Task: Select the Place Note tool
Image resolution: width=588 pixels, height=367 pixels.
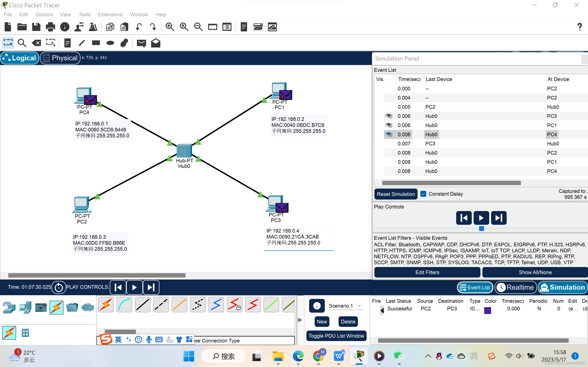Action: point(67,43)
